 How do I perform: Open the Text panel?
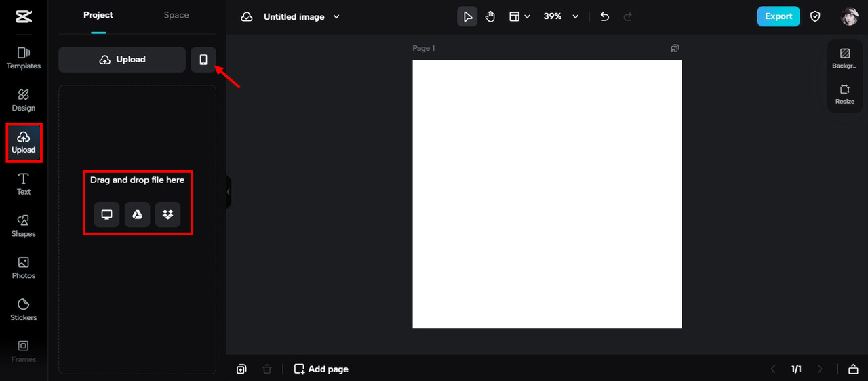(x=24, y=184)
